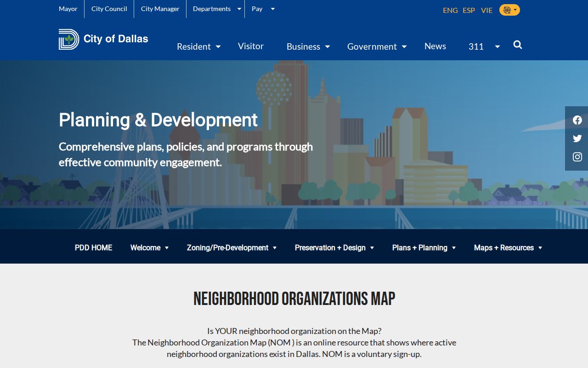Click the Neighborhood Organizations Map heading

(294, 299)
